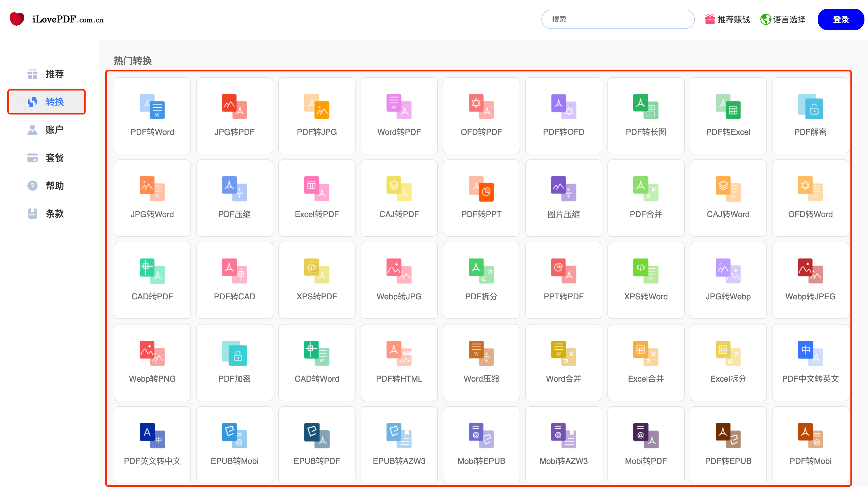Click the 搜索 input field
This screenshot has width=868, height=487.
point(617,19)
